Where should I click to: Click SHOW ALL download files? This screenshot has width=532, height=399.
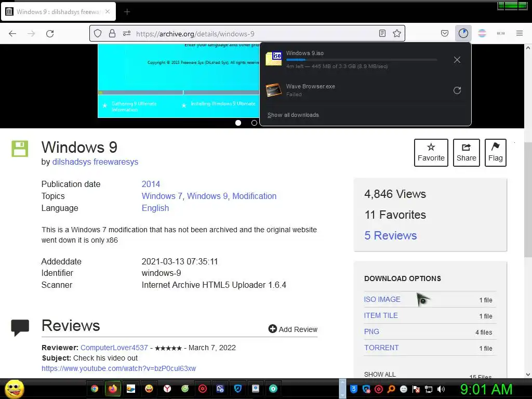pos(380,374)
